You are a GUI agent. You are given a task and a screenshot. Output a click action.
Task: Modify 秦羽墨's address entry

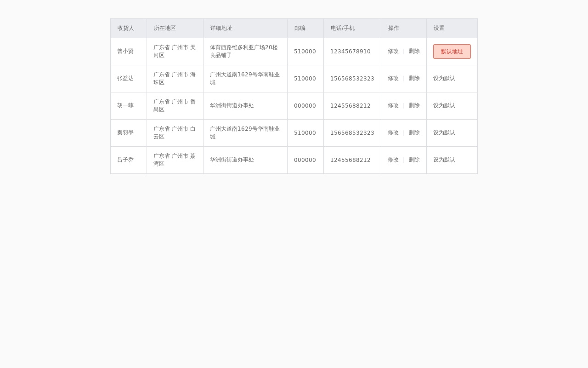pos(393,132)
